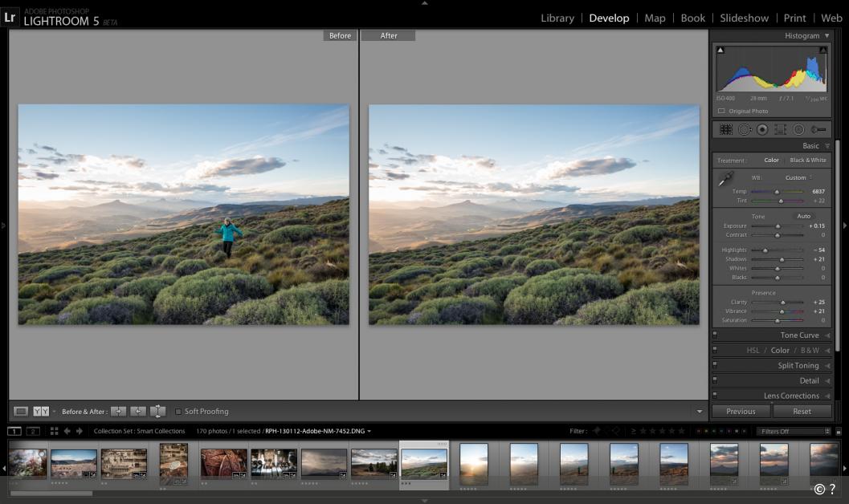Click the Reset button
Image resolution: width=849 pixels, height=504 pixels.
point(802,412)
